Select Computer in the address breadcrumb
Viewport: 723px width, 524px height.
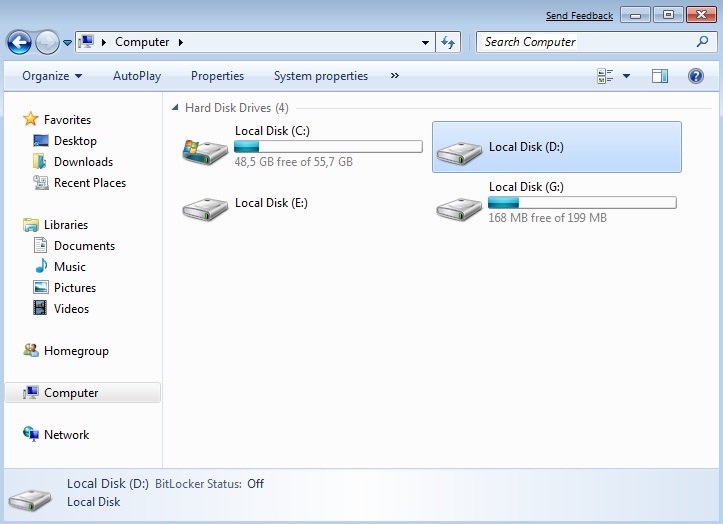pos(142,42)
